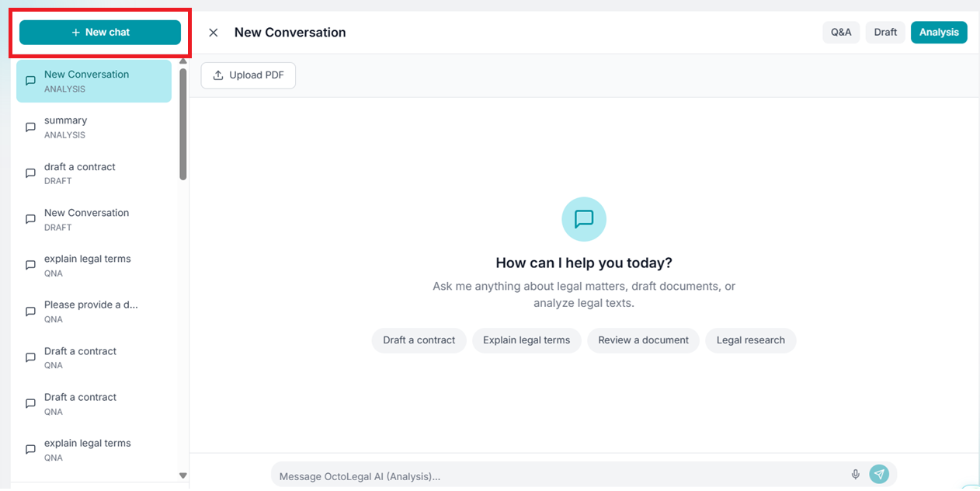Image resolution: width=980 pixels, height=491 pixels.
Task: Click the Upload PDF button
Action: pyautogui.click(x=248, y=75)
